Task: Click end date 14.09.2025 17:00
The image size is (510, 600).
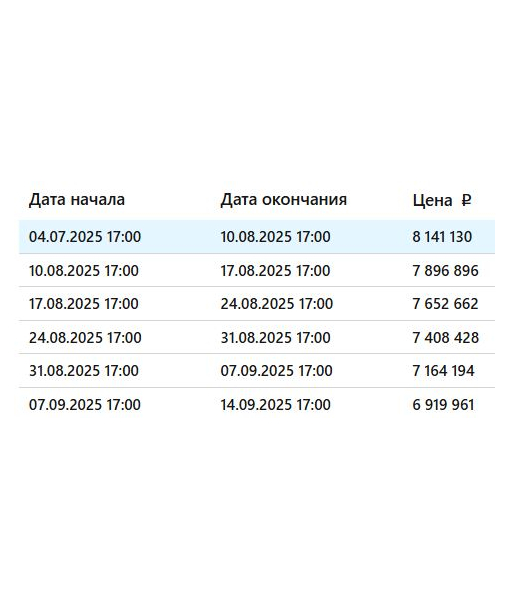Action: point(275,404)
